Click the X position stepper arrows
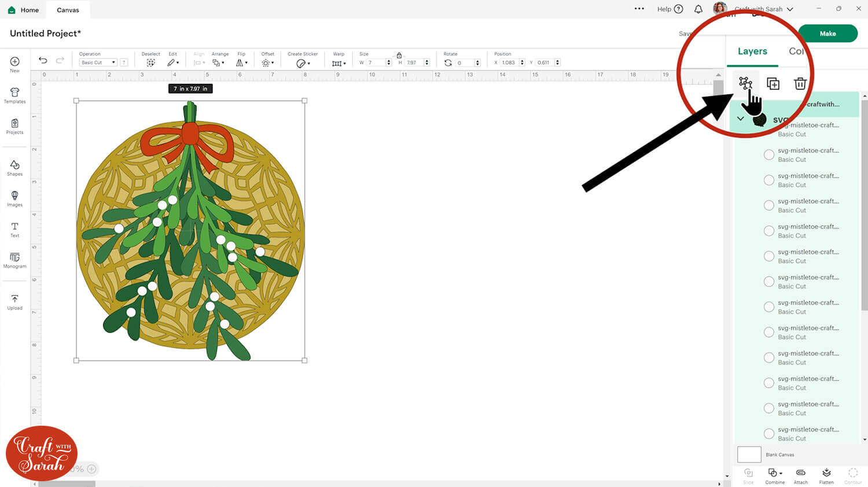 click(x=523, y=62)
